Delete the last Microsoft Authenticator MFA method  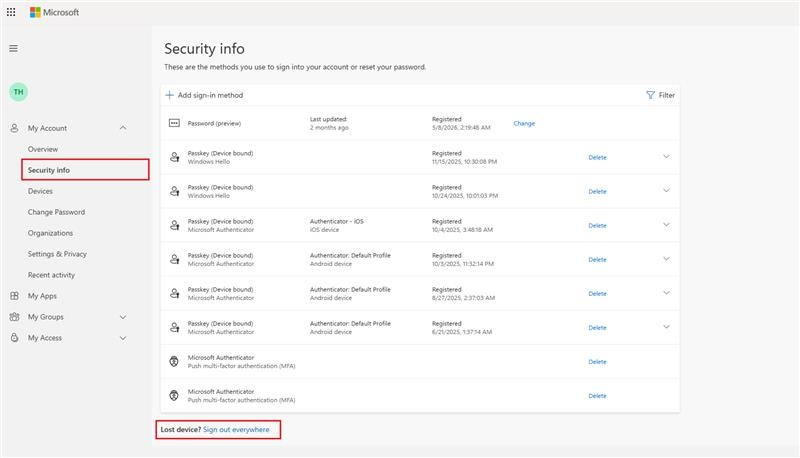(x=597, y=396)
